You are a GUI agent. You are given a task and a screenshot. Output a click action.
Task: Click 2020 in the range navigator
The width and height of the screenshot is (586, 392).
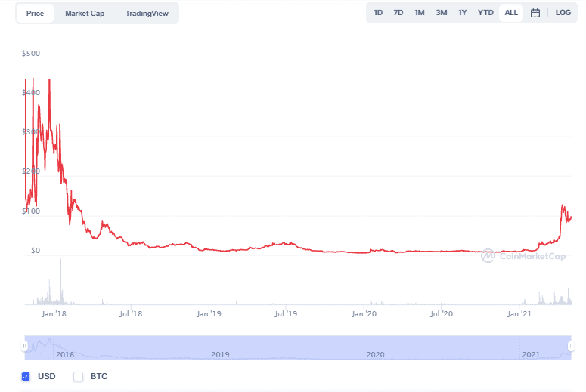374,354
